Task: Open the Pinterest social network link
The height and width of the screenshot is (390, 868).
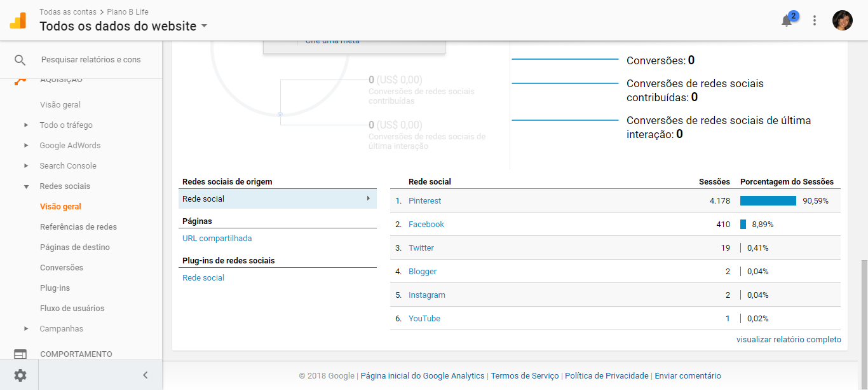Action: click(x=424, y=201)
